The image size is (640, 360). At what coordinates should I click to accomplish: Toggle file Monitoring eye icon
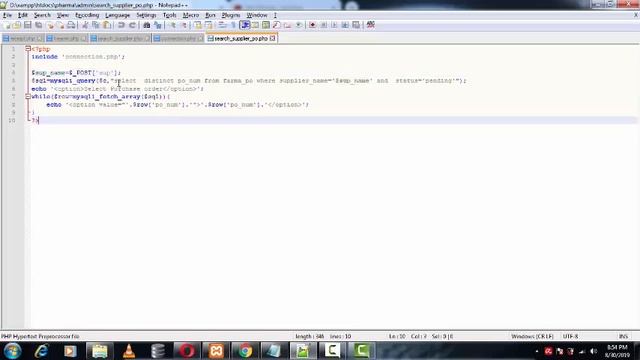(299, 25)
